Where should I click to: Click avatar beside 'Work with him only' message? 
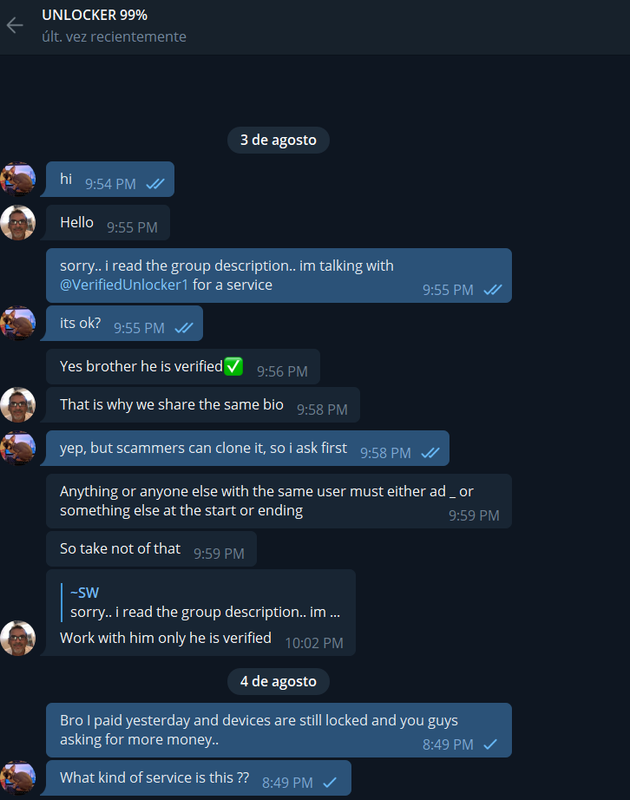(x=18, y=638)
